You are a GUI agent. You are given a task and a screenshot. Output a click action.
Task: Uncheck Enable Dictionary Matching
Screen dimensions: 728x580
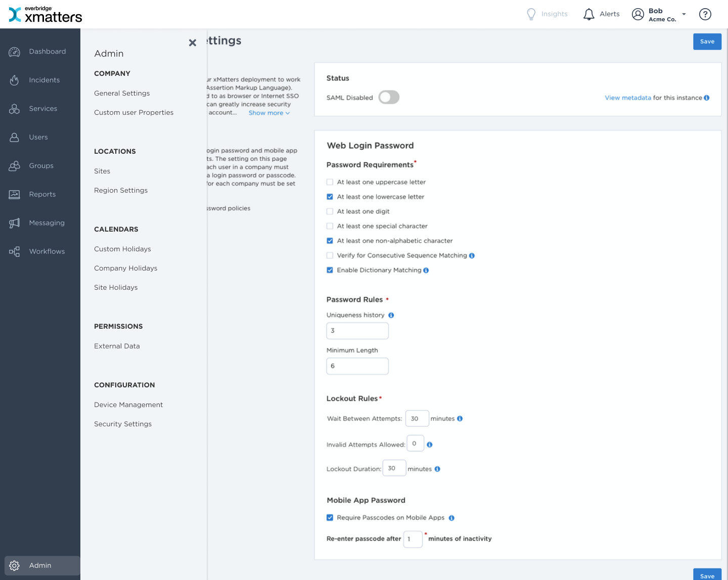coord(330,270)
